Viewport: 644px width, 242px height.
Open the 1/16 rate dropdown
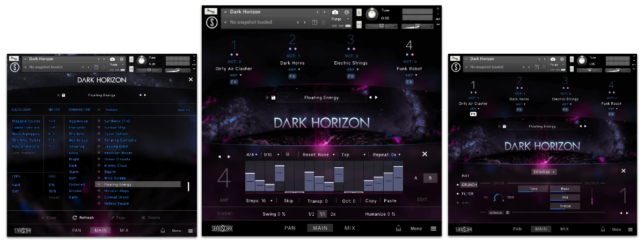(x=271, y=154)
